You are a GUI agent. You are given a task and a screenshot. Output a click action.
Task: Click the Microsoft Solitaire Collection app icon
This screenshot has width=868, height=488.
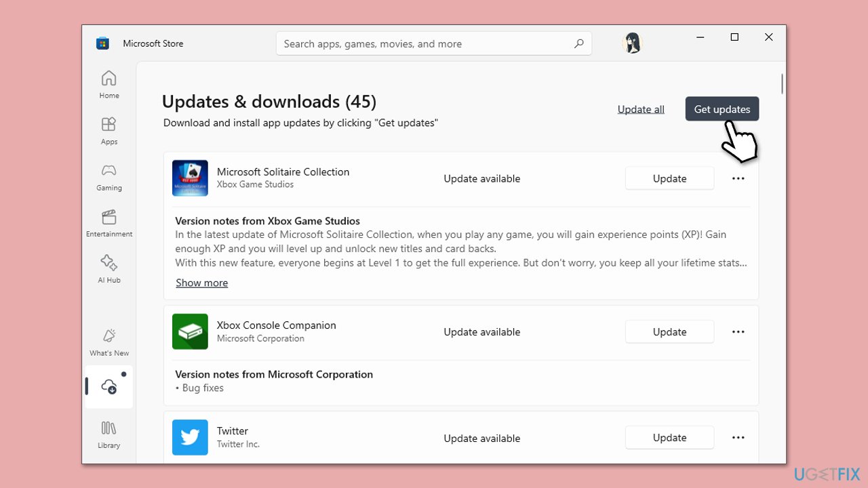(x=190, y=178)
